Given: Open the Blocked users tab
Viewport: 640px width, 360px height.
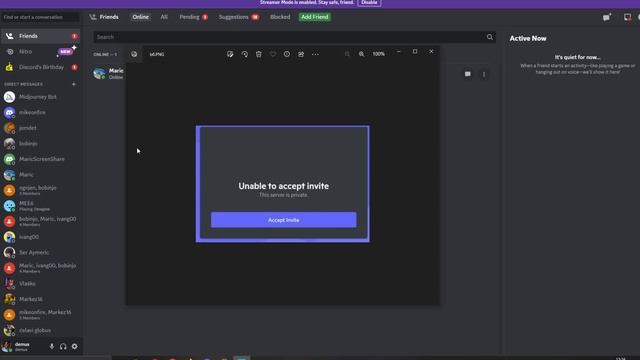Looking at the screenshot, I should coord(280,17).
